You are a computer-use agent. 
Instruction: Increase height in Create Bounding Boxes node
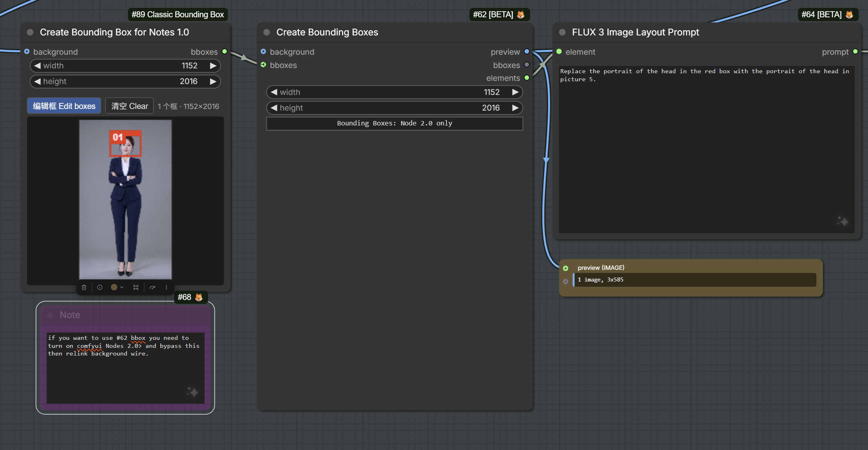[515, 108]
